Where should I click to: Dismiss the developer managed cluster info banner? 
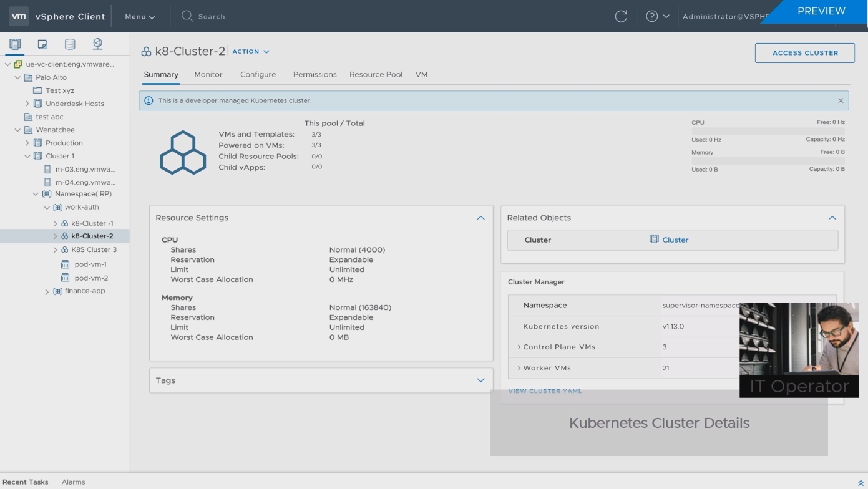point(840,100)
